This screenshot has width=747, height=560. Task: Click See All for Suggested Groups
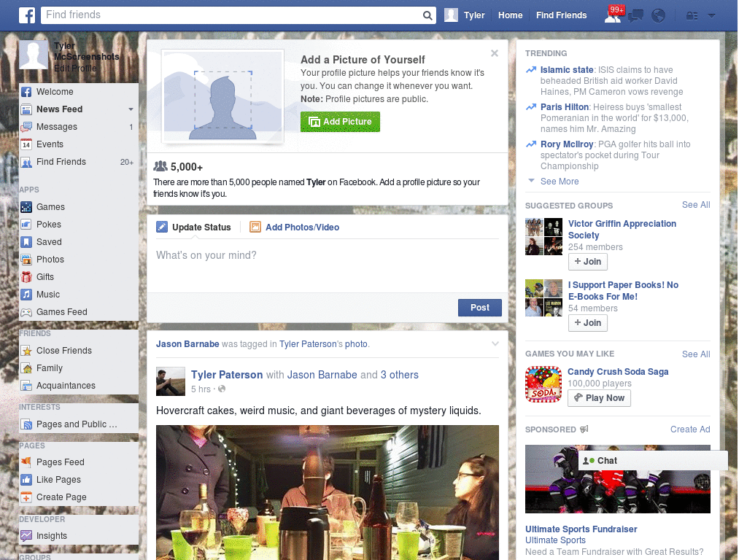pos(696,205)
